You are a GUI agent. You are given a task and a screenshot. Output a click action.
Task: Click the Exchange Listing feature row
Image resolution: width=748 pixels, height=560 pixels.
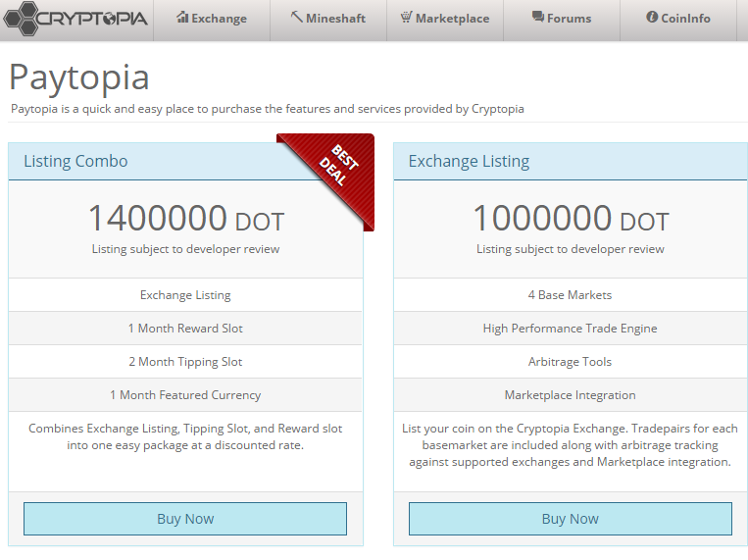[x=185, y=295]
